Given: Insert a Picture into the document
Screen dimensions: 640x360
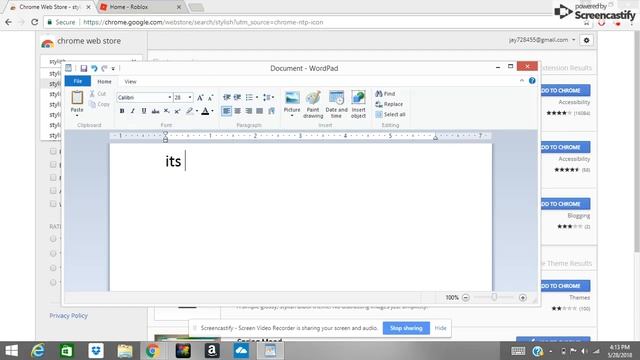Looking at the screenshot, I should click(x=292, y=98).
